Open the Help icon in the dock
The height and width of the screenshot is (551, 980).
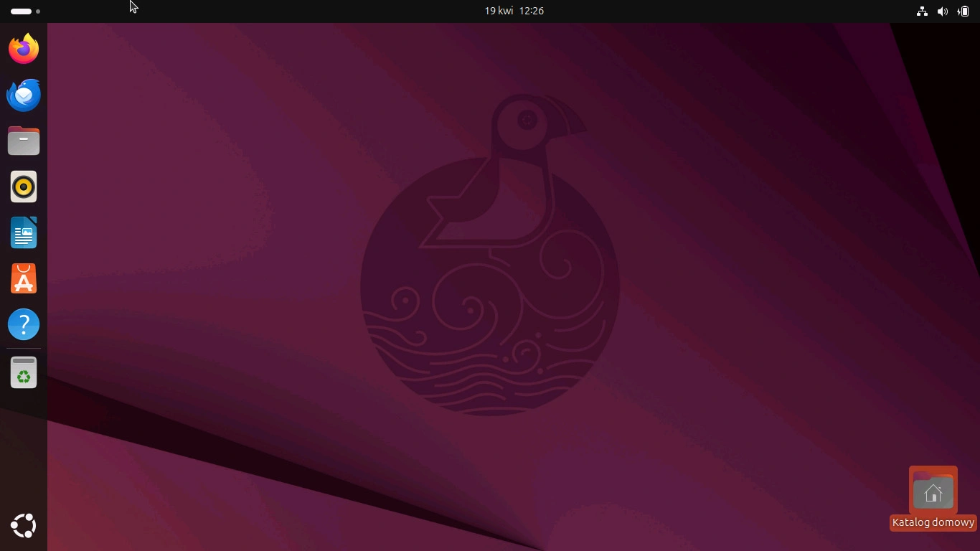click(24, 324)
